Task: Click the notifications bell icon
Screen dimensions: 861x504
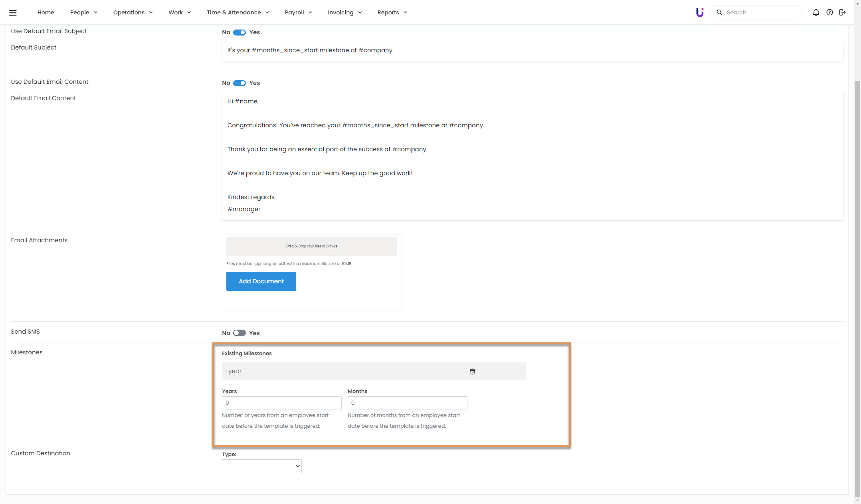Action: pyautogui.click(x=816, y=12)
